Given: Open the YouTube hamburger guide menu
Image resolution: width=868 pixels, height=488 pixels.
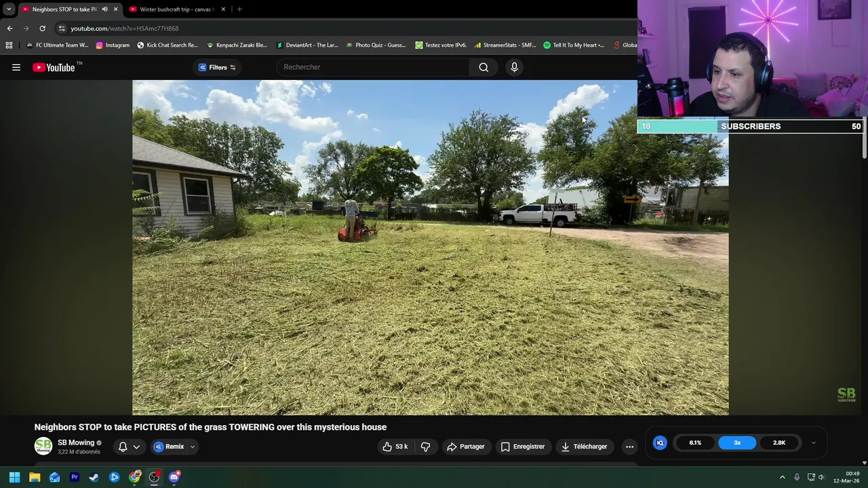Looking at the screenshot, I should pos(16,67).
